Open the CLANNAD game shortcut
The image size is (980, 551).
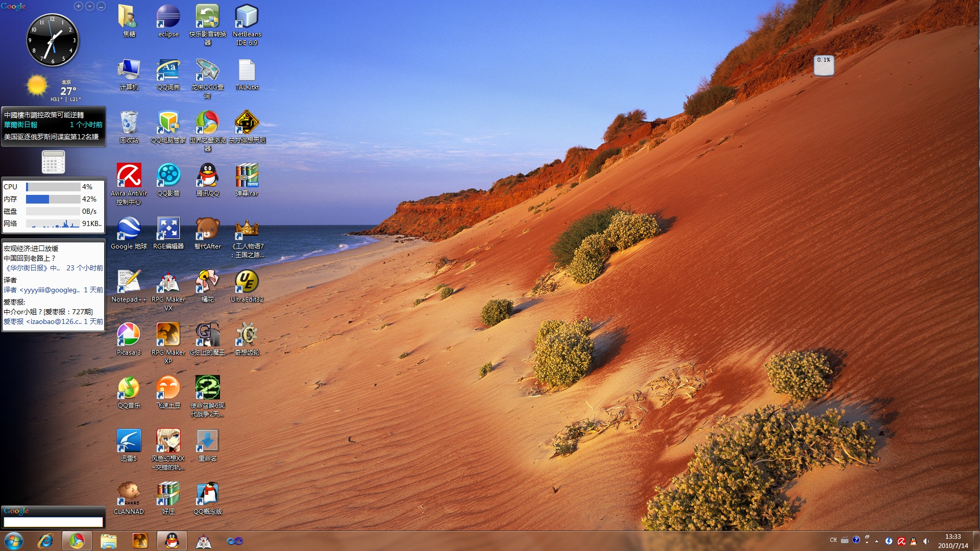tap(129, 498)
